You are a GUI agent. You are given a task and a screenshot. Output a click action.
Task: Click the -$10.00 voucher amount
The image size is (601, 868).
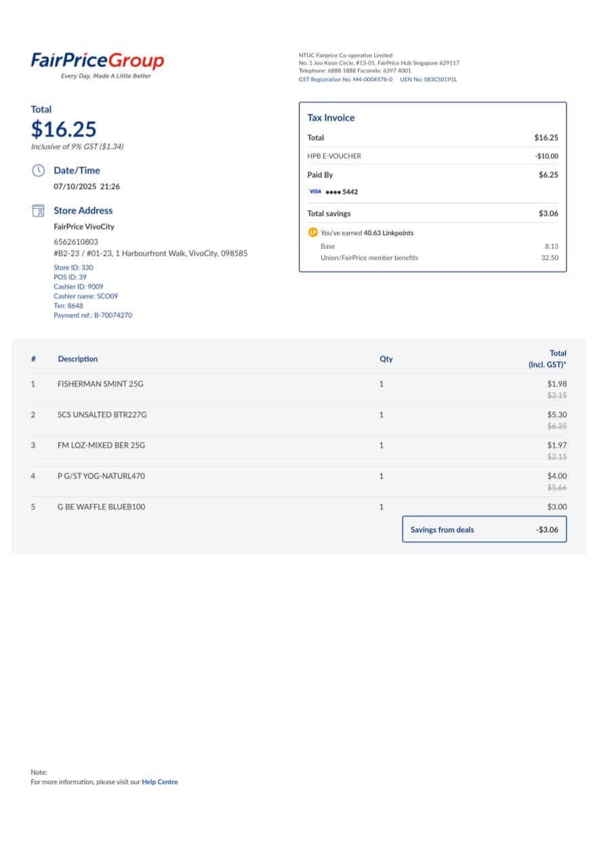pos(546,156)
